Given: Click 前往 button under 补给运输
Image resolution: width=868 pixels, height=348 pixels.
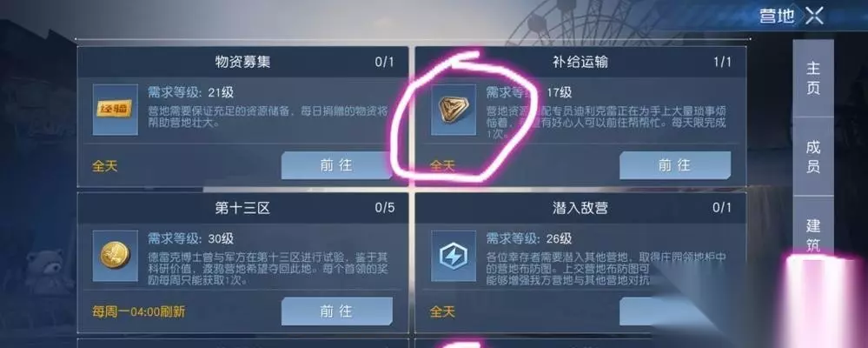Looking at the screenshot, I should click(675, 165).
